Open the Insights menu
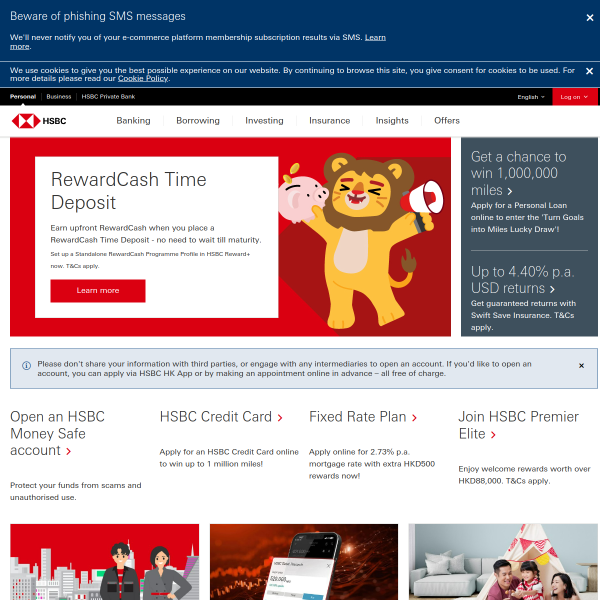Screen dimensions: 600x600 click(x=392, y=121)
